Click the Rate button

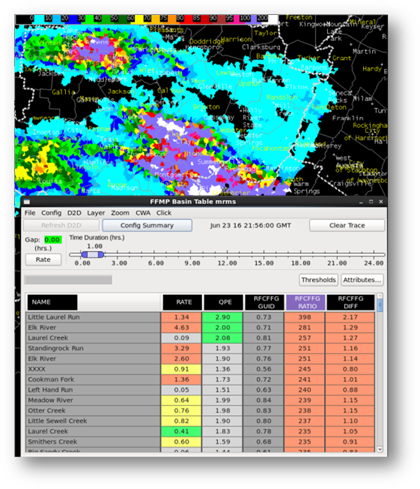pos(43,259)
